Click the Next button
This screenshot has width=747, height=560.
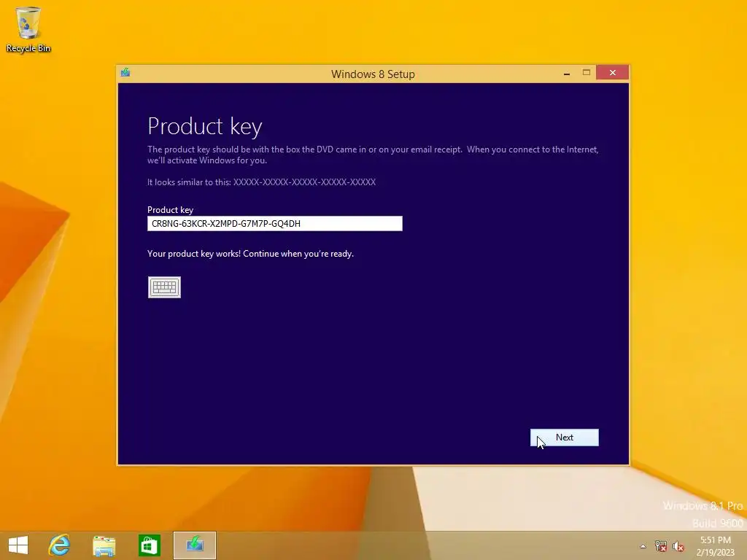click(565, 437)
